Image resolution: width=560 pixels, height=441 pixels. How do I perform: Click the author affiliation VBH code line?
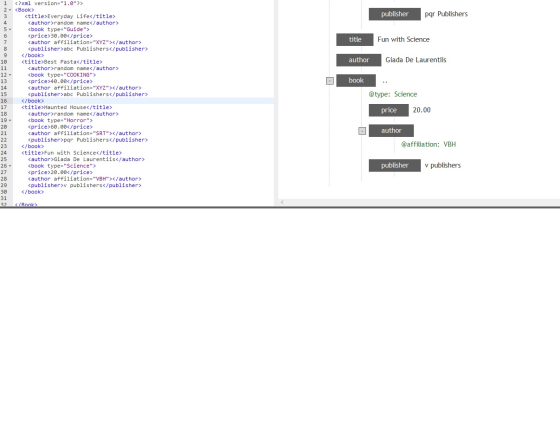84,179
